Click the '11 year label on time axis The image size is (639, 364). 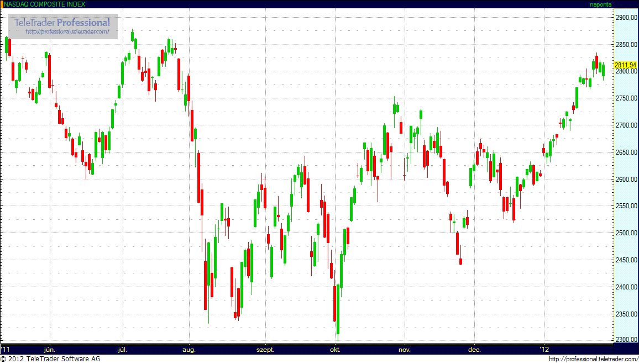click(6, 350)
